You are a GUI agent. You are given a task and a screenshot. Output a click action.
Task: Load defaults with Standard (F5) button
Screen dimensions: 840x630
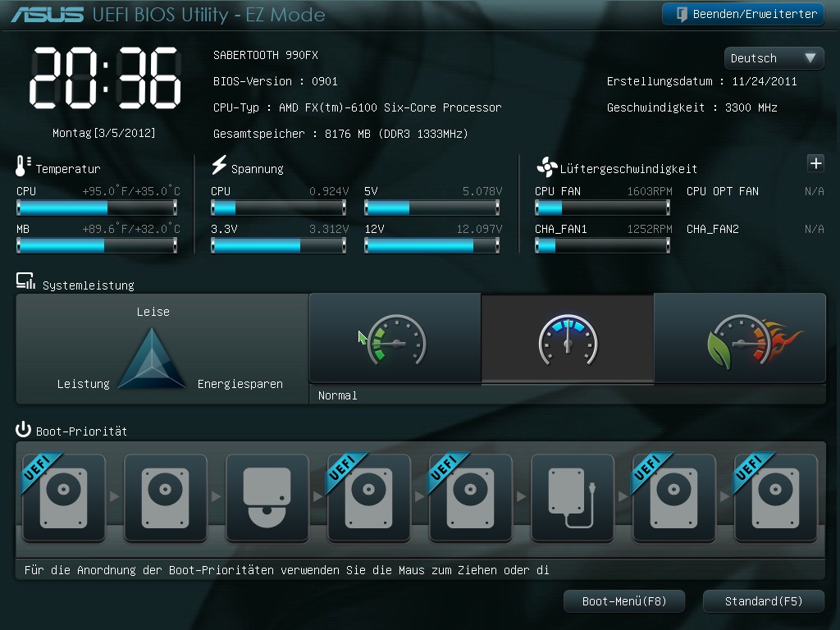tap(764, 601)
